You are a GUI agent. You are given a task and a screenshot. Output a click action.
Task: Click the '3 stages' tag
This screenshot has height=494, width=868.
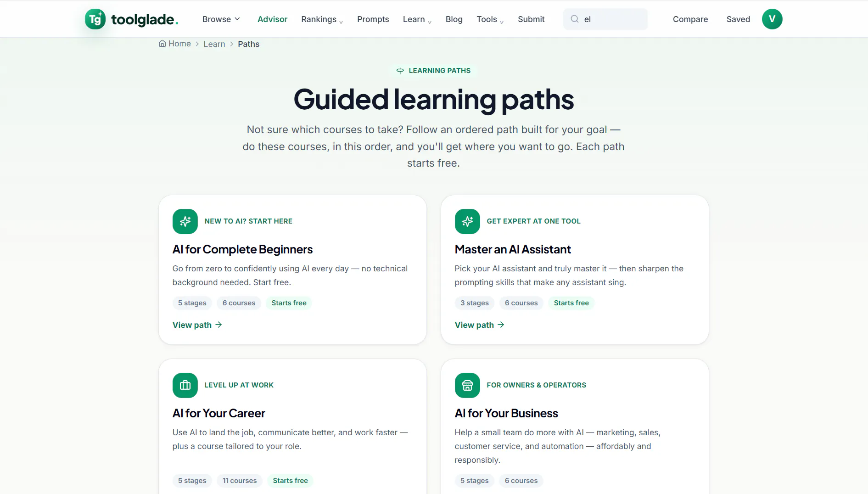(x=475, y=303)
